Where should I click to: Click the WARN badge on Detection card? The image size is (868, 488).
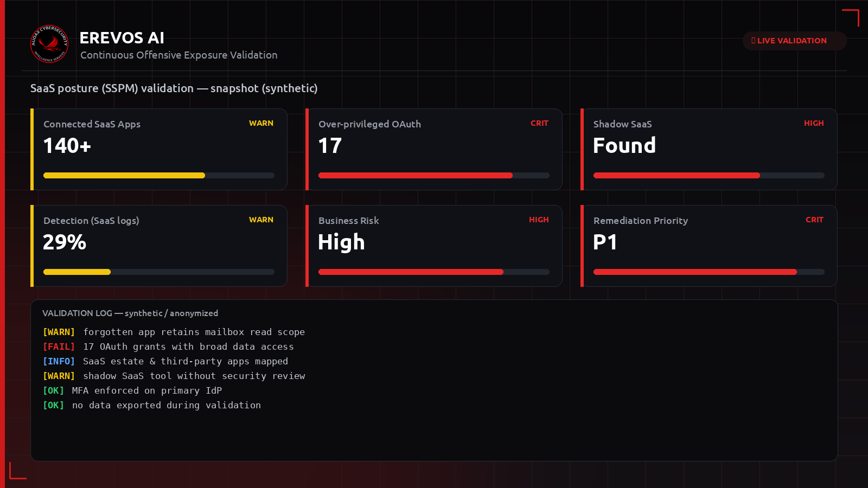click(x=261, y=220)
